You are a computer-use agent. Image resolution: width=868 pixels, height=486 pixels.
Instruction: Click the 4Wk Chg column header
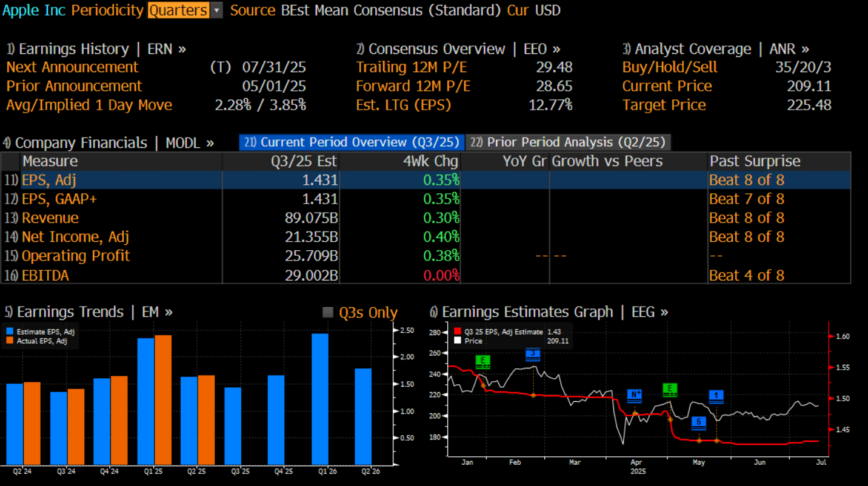pos(400,161)
